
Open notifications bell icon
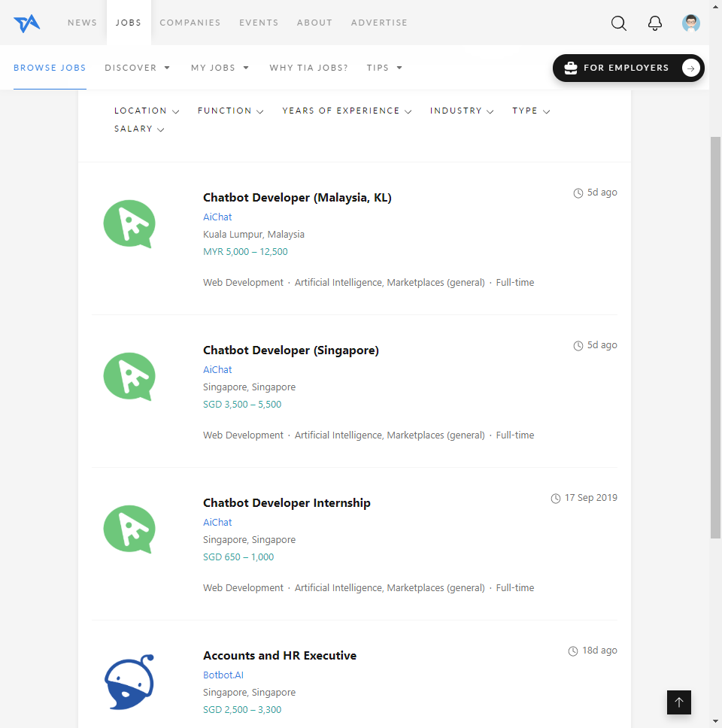tap(654, 23)
